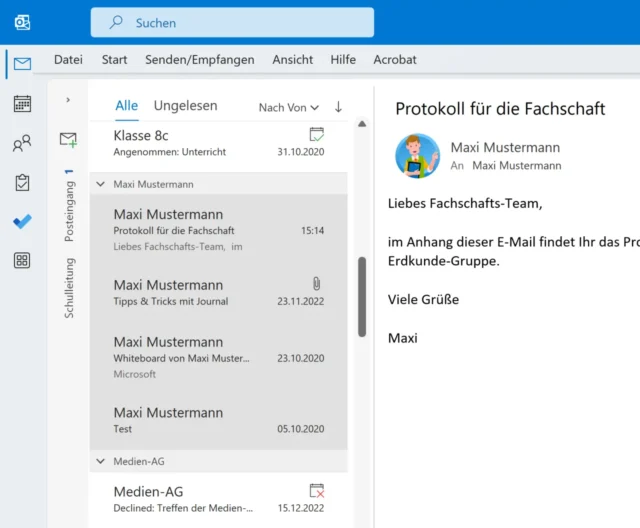Open the Calendar view

[x=22, y=103]
